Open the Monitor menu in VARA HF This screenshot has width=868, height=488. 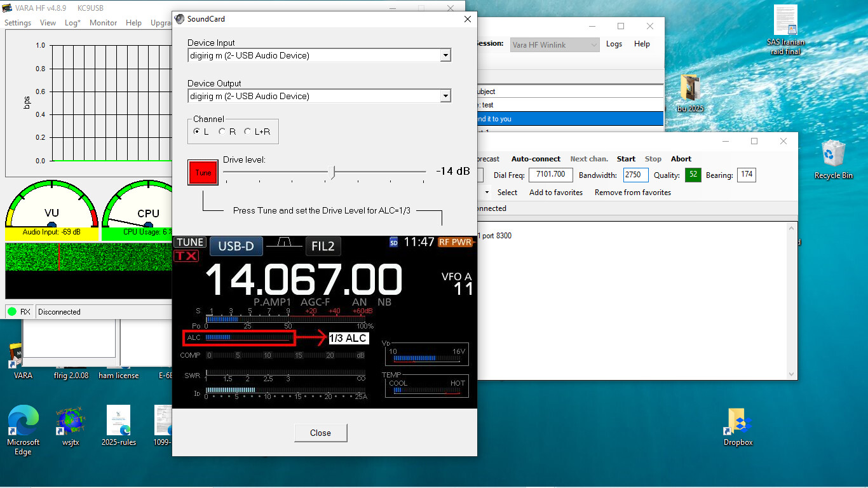coord(103,23)
